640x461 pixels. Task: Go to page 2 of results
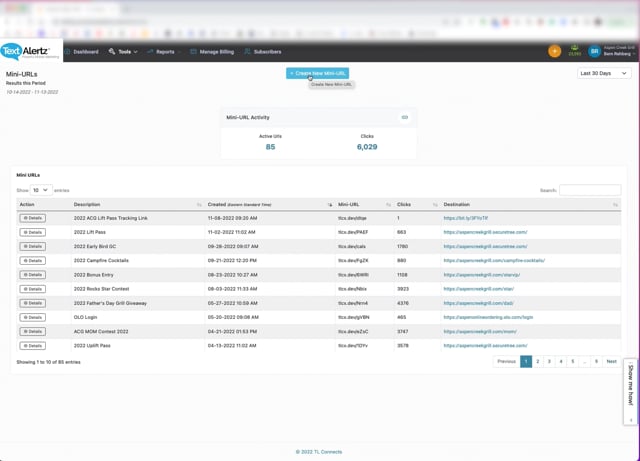pyautogui.click(x=537, y=361)
